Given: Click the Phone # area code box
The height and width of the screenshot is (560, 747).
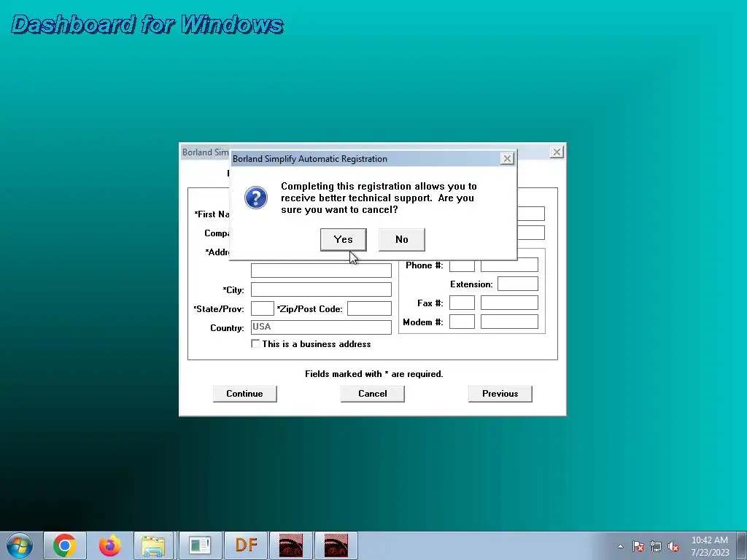Looking at the screenshot, I should [x=462, y=265].
